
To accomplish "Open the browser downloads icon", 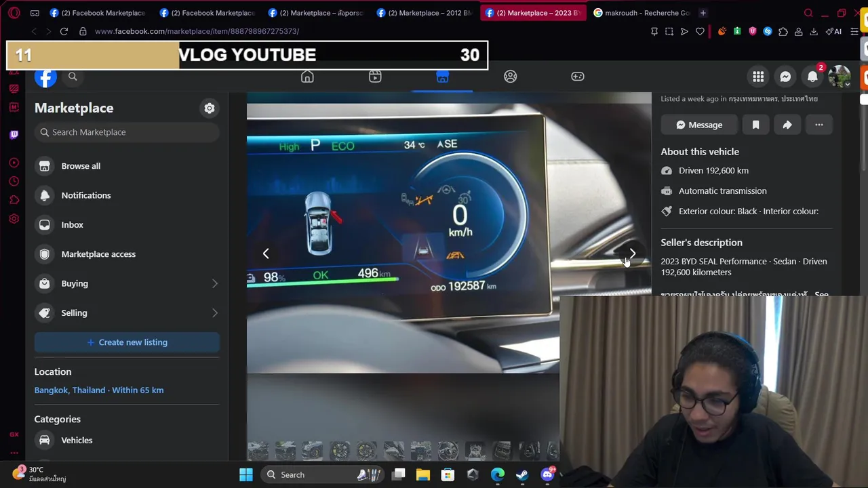I will [x=814, y=31].
